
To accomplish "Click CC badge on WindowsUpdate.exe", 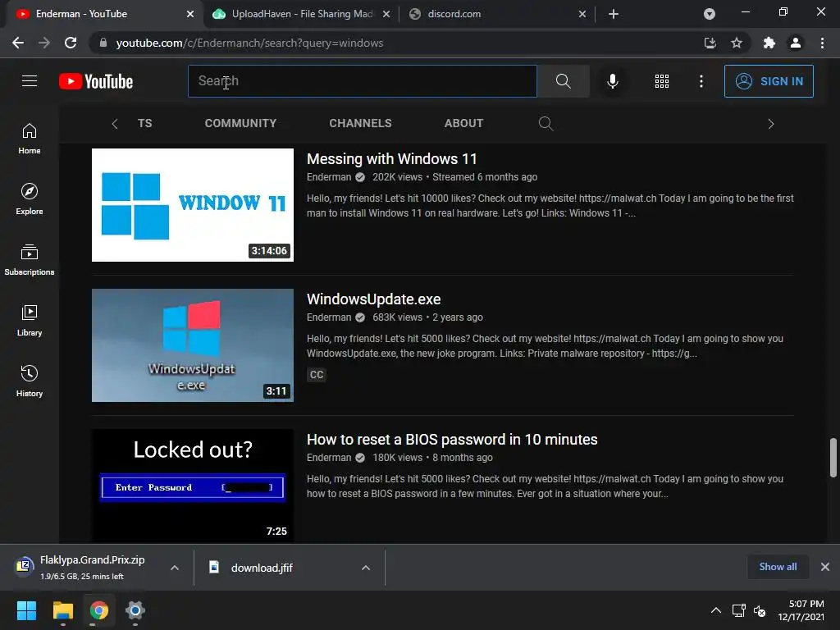I will pyautogui.click(x=316, y=374).
